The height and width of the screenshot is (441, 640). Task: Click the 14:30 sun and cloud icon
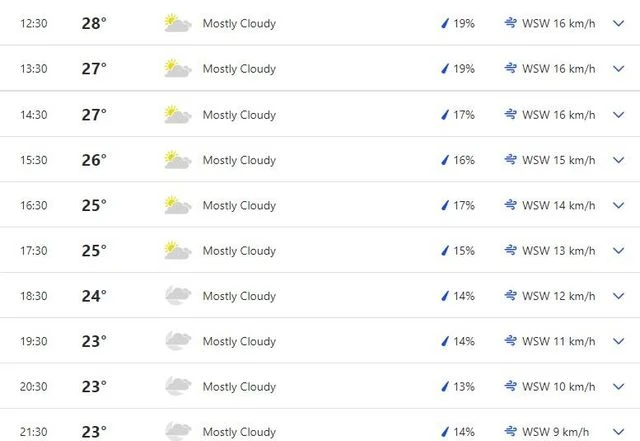tap(177, 114)
